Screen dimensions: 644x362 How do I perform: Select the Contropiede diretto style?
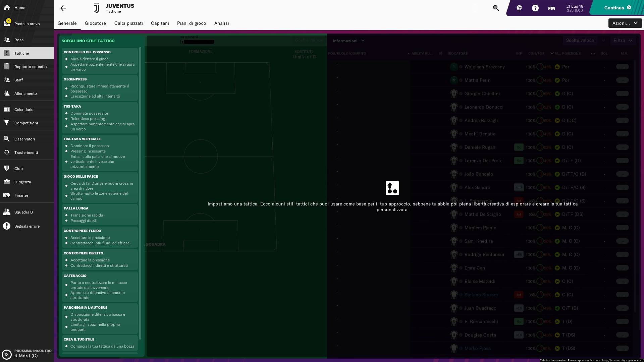(100, 259)
